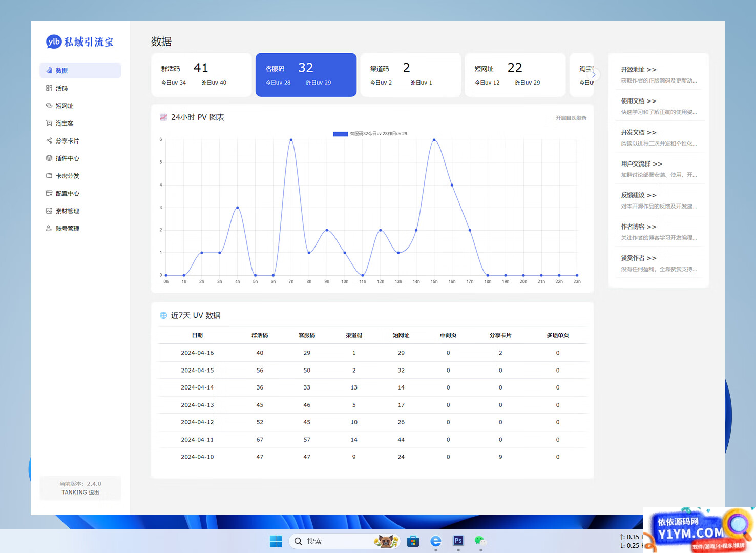Click the 2024-04-13 date cell

pyautogui.click(x=197, y=405)
